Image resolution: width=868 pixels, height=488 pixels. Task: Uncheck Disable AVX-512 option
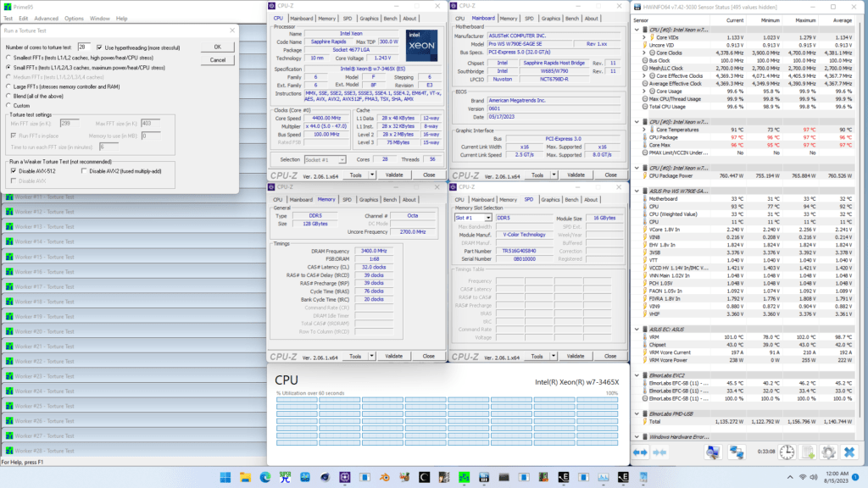pos(14,171)
